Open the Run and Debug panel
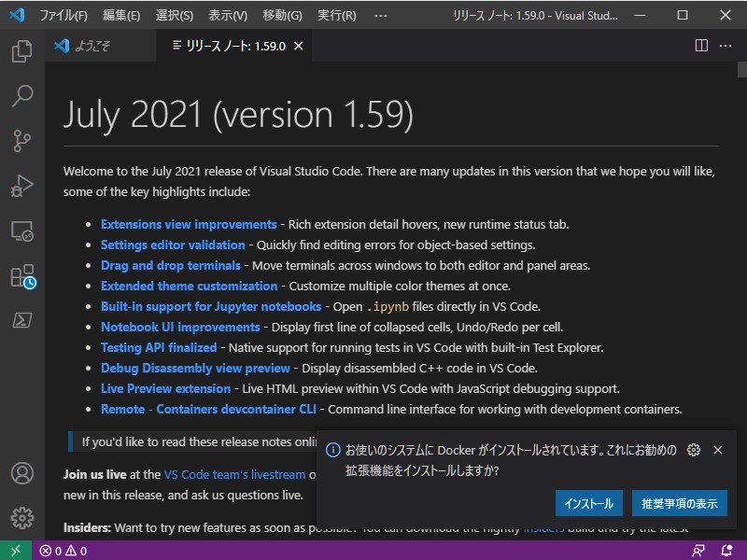Viewport: 747px width, 560px height. coord(21,186)
